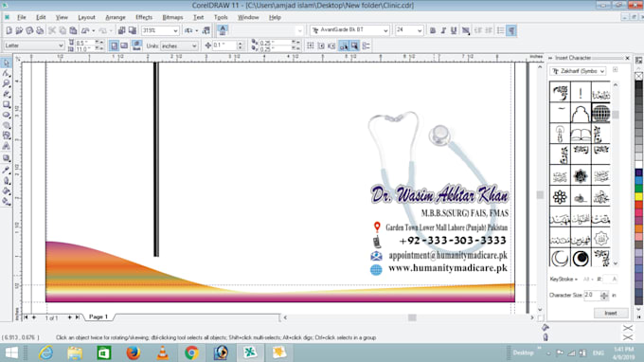Set page to landscape orientation
Screen dimensions: 644x362
[124, 45]
